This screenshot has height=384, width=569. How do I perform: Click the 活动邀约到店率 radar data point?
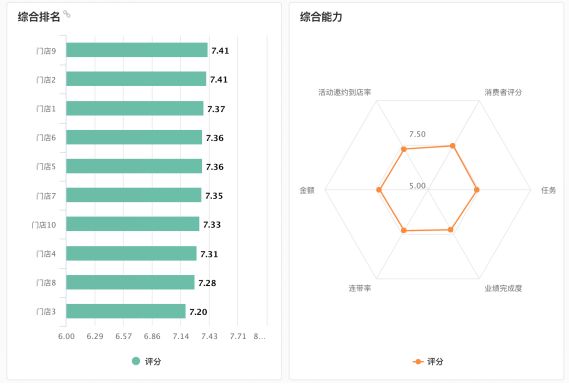[404, 149]
